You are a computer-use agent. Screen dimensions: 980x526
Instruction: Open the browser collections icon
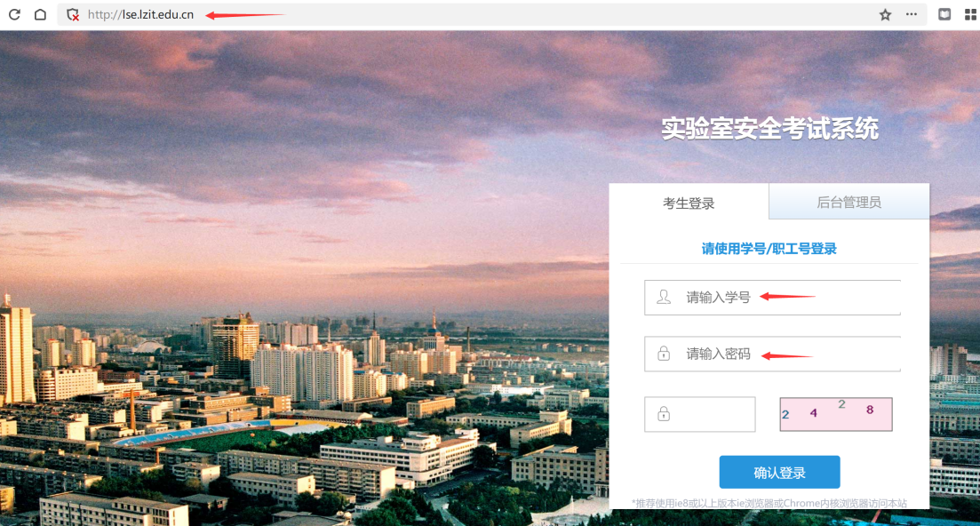point(944,14)
